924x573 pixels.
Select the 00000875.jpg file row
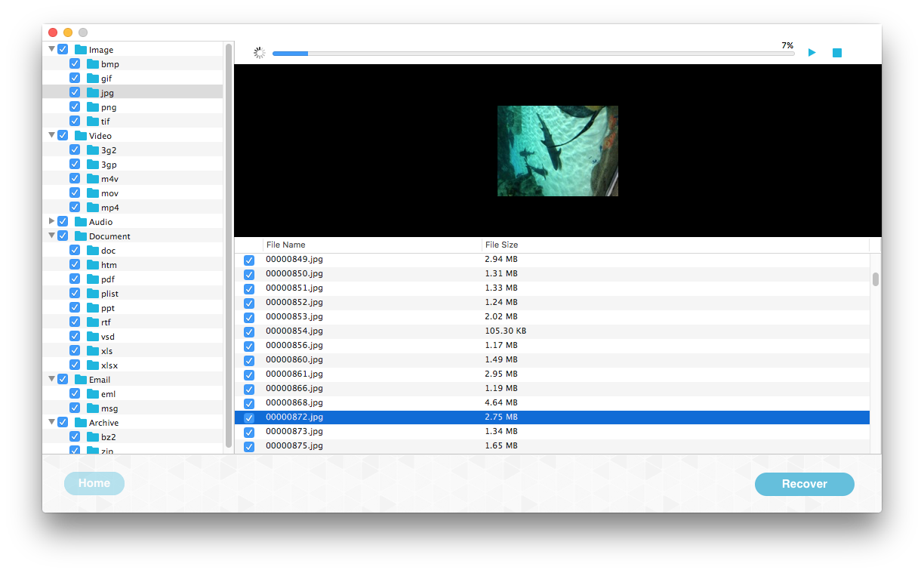tap(552, 446)
